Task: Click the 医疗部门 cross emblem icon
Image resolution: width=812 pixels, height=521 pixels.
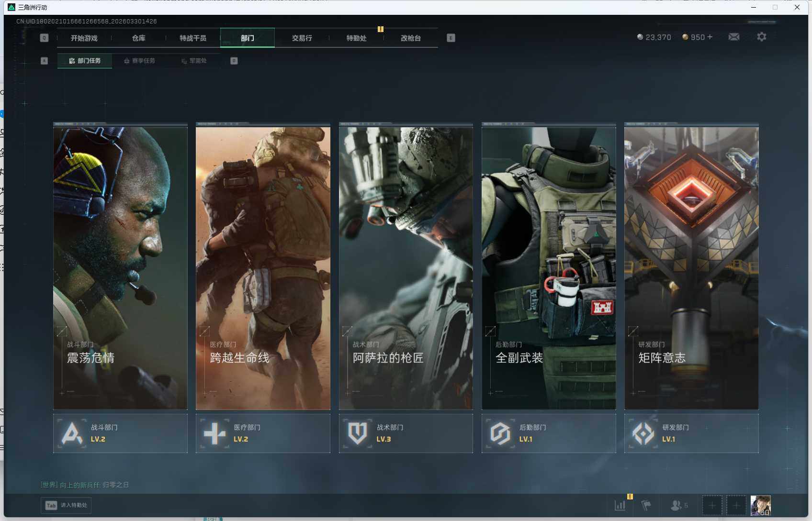Action: (214, 433)
